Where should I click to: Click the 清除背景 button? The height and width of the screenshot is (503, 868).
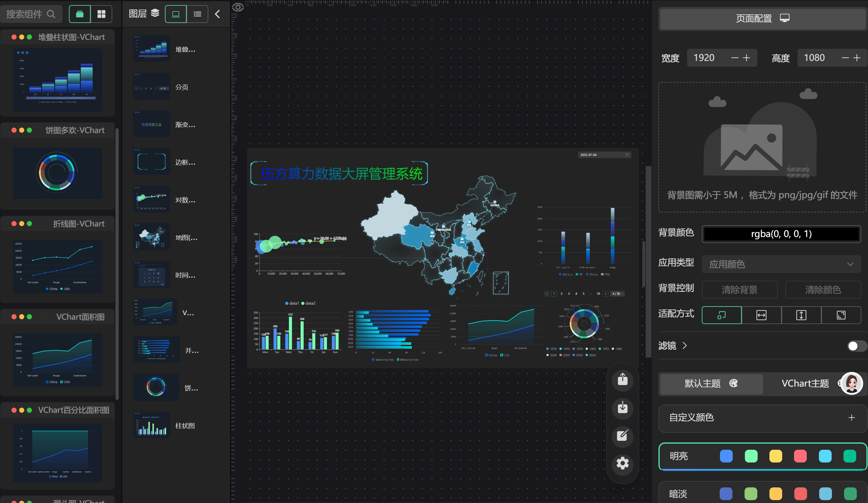click(739, 290)
